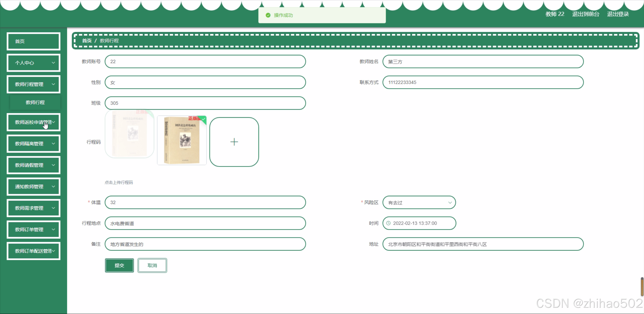Click green checkmark on uploaded book thumbnail
The image size is (644, 314).
point(204,119)
